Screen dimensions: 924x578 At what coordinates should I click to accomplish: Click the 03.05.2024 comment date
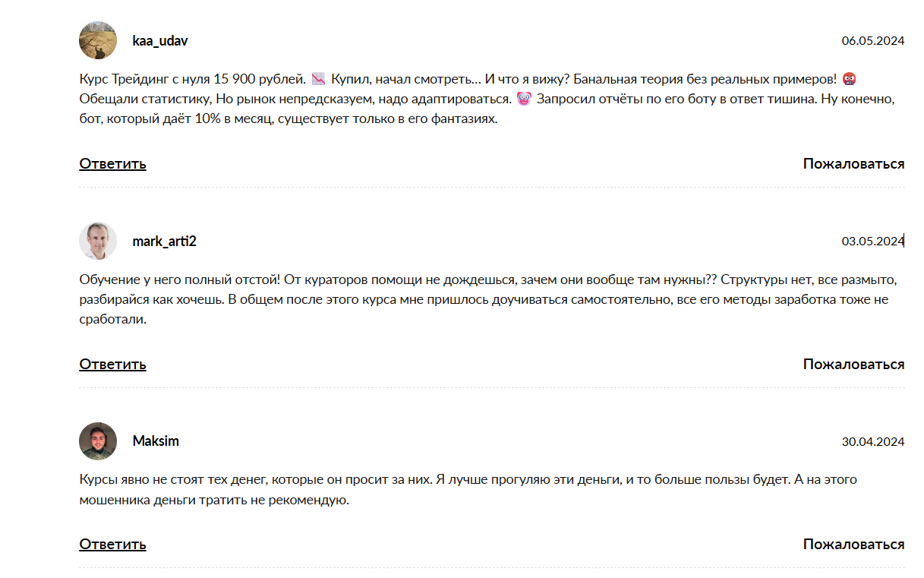coord(872,242)
